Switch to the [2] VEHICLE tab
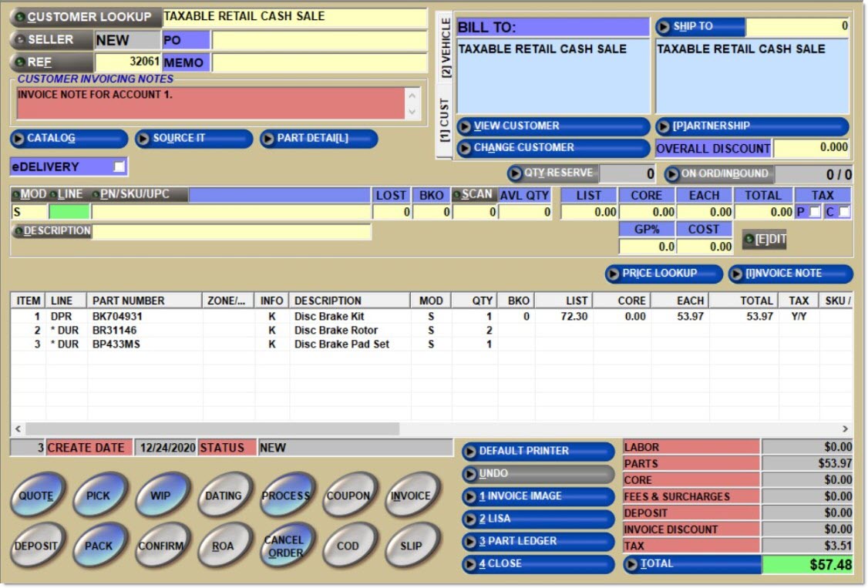 click(x=445, y=50)
